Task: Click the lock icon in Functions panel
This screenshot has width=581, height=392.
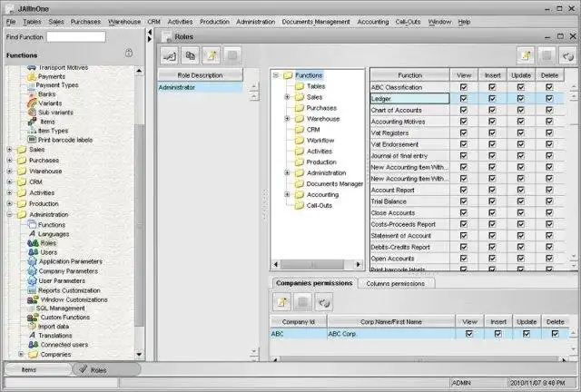Action: 129,53
